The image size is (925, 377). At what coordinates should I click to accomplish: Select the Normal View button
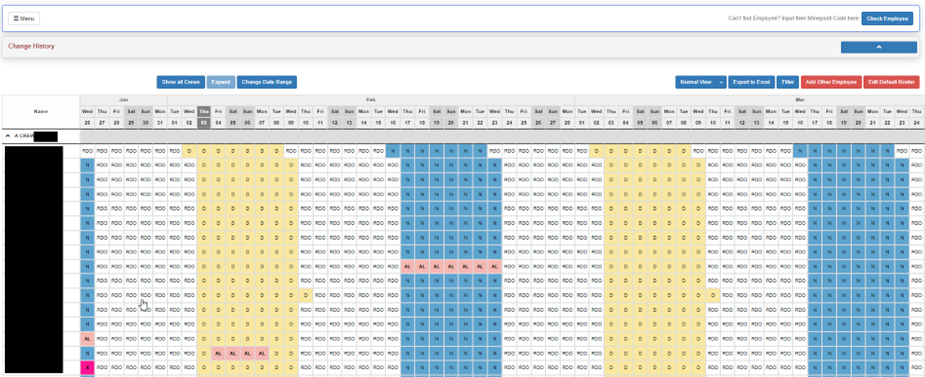[696, 82]
